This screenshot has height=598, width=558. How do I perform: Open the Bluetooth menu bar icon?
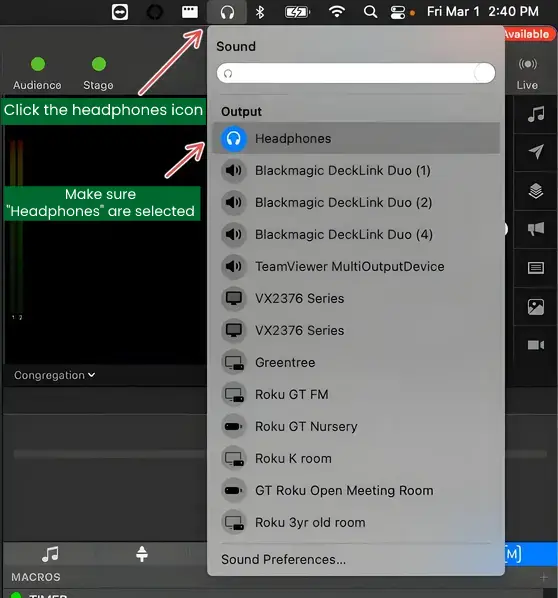(x=260, y=12)
